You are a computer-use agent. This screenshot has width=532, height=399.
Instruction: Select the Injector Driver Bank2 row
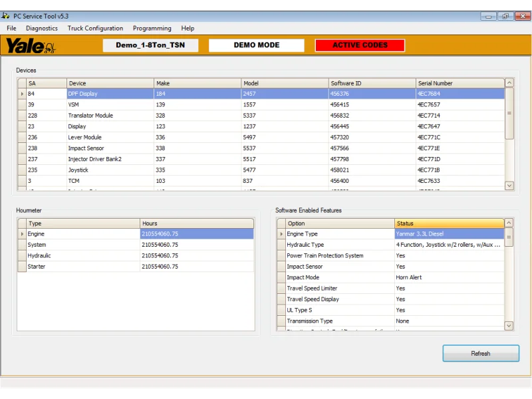click(x=261, y=159)
